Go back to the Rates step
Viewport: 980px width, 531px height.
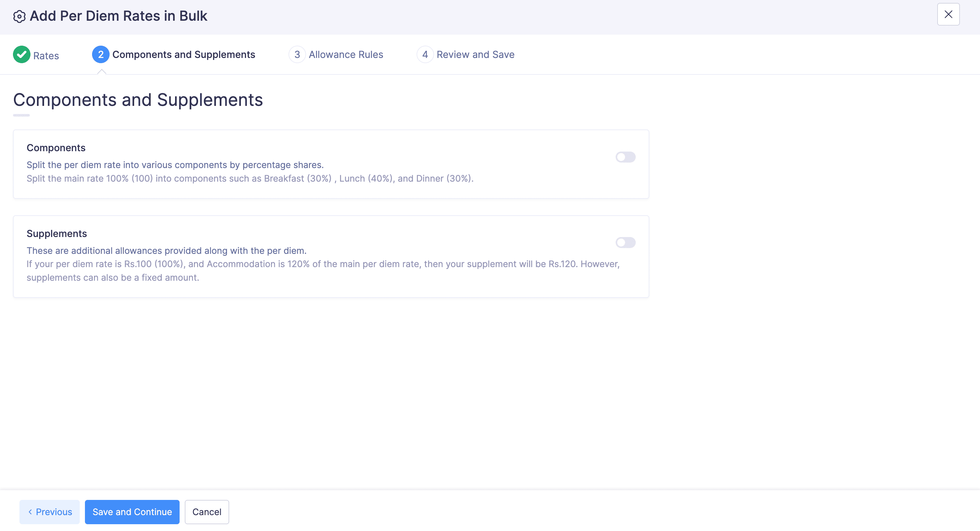(x=46, y=55)
